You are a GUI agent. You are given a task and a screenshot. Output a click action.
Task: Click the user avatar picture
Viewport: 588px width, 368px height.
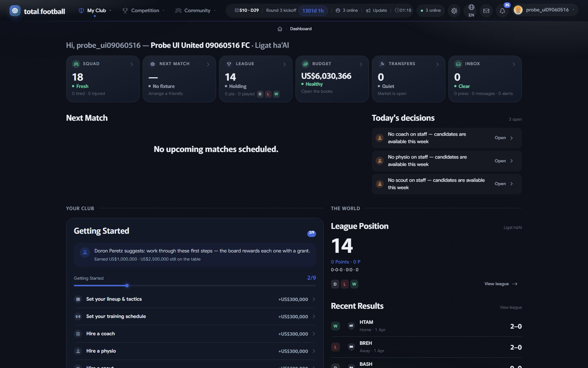click(518, 10)
